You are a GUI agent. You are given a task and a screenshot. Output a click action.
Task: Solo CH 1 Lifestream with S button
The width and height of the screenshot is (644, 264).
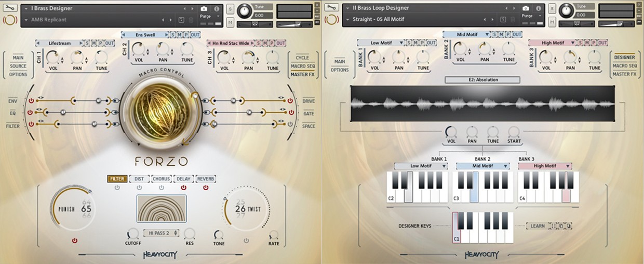(87, 43)
